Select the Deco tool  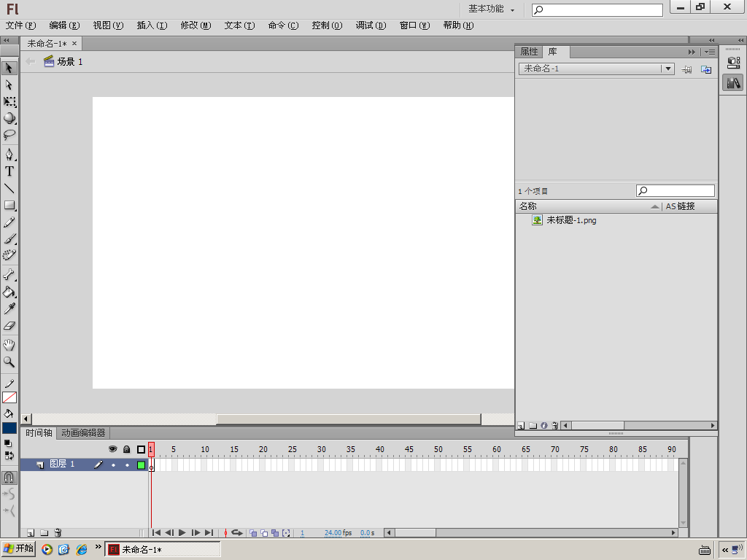[9, 255]
